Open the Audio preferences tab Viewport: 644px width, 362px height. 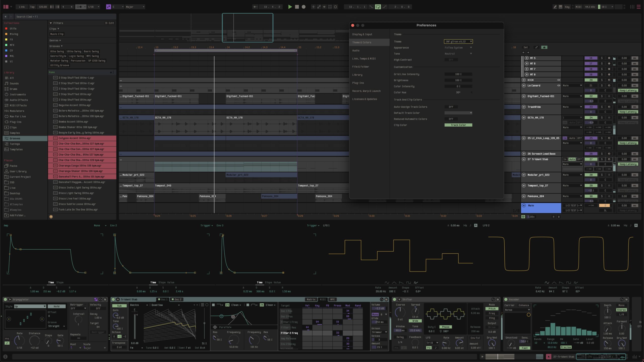pos(356,51)
